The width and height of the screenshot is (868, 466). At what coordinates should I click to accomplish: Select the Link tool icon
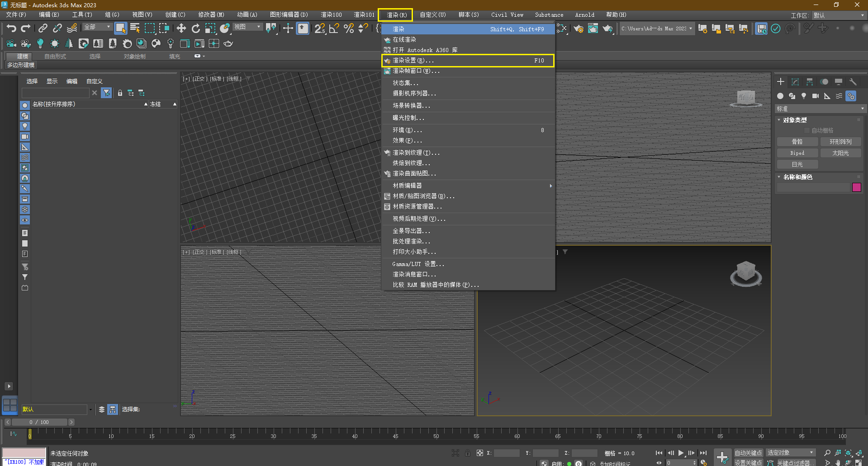(x=43, y=29)
